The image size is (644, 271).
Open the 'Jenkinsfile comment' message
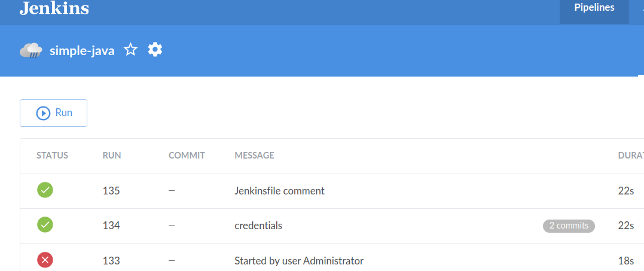tap(279, 191)
